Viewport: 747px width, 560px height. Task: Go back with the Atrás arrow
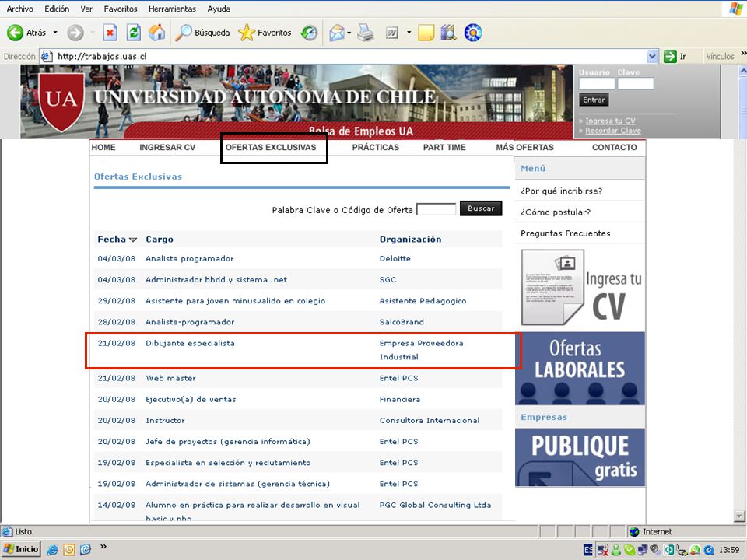pyautogui.click(x=15, y=33)
